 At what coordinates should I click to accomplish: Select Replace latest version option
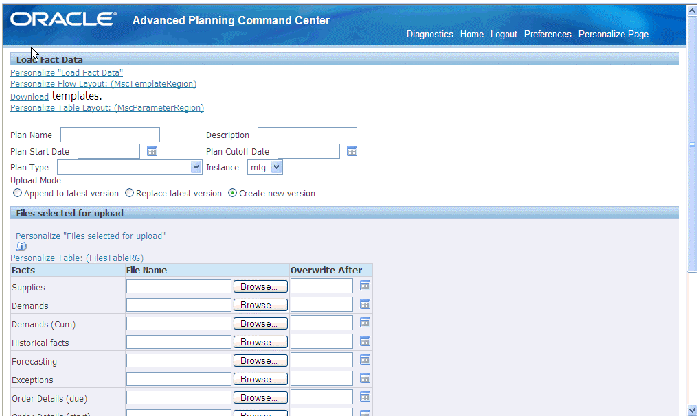click(129, 193)
